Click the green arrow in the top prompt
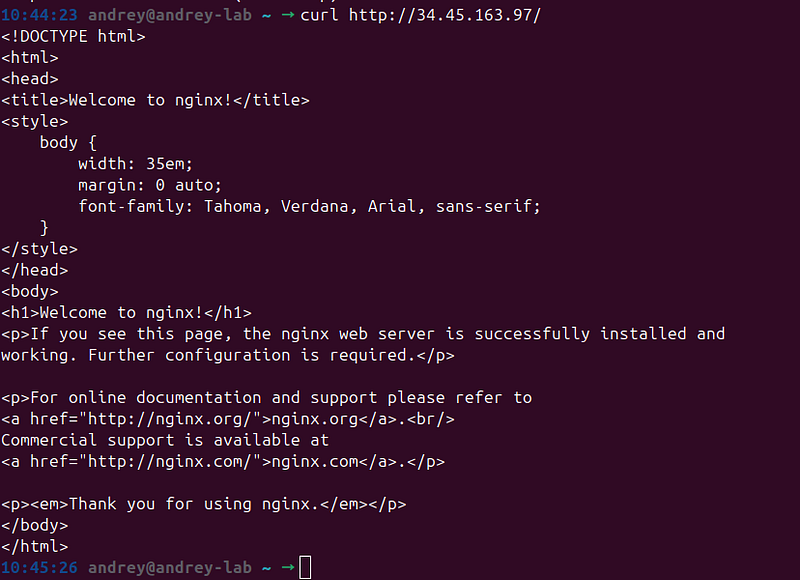 tap(288, 14)
